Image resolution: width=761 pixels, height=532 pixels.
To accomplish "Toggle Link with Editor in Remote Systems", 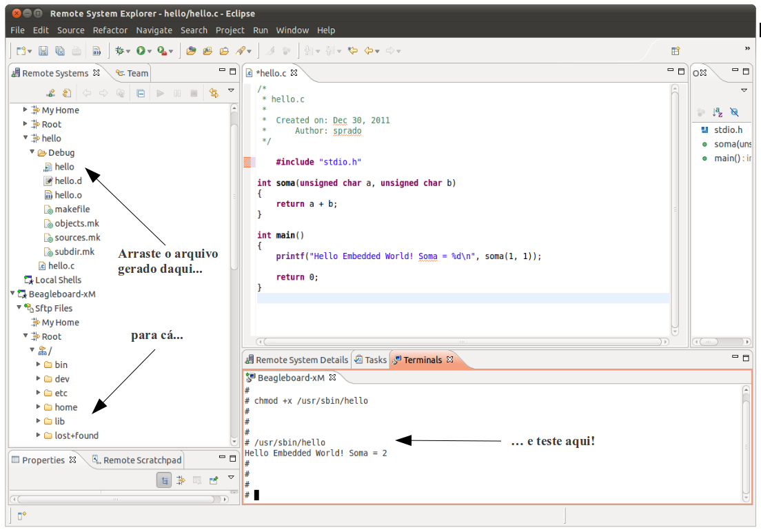I will pyautogui.click(x=214, y=93).
